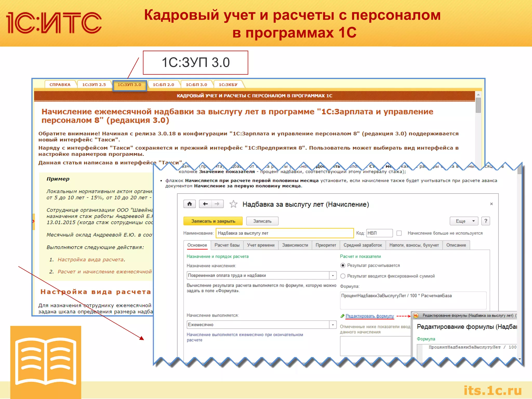Click the Назначение и порядок расчета heading
The height and width of the screenshot is (399, 532).
tap(218, 256)
